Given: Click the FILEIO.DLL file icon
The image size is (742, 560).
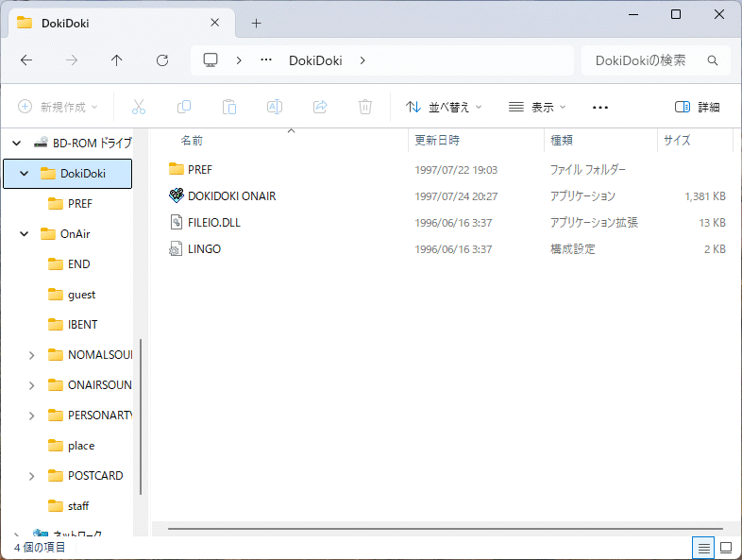Looking at the screenshot, I should tap(176, 222).
